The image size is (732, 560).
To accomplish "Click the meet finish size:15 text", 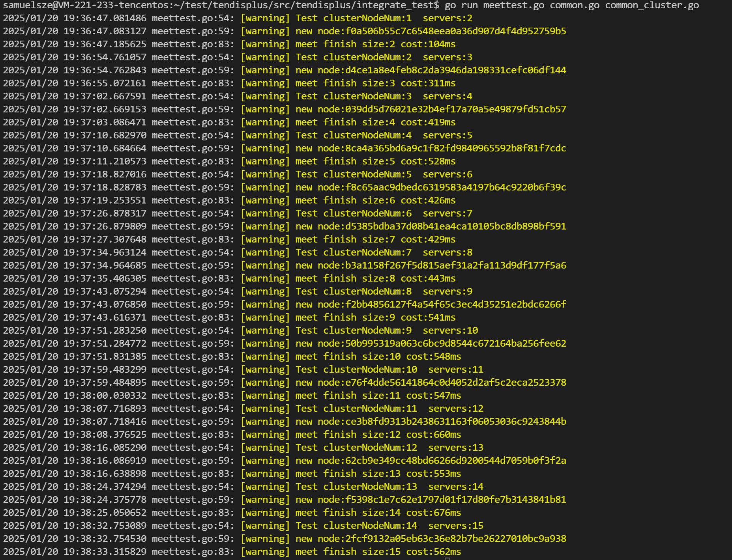I will pyautogui.click(x=348, y=552).
